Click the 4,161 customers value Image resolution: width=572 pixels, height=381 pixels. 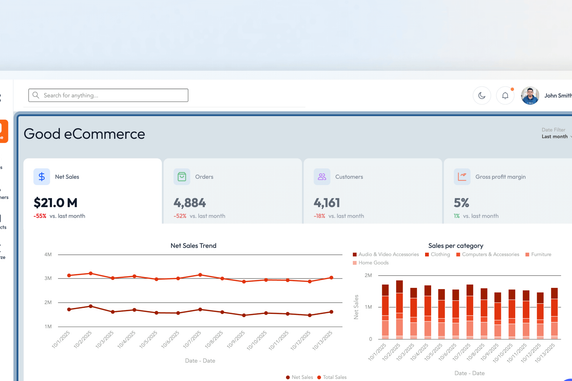[x=327, y=203]
